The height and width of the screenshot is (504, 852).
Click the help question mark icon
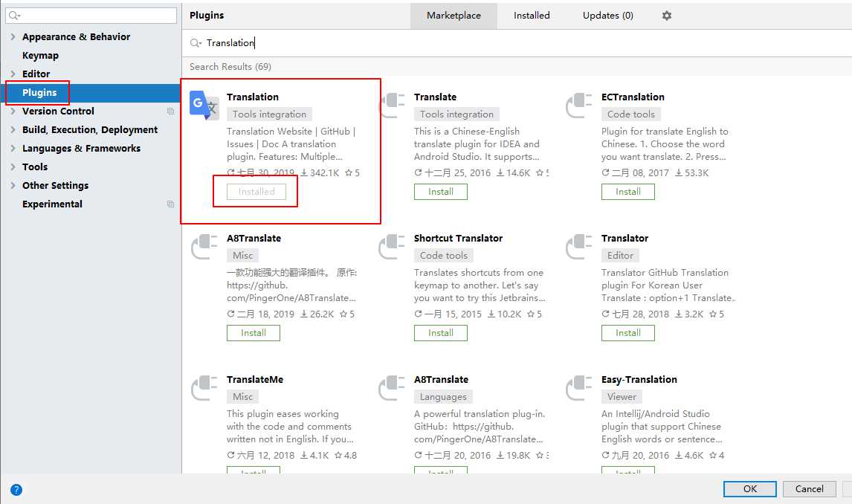pyautogui.click(x=16, y=489)
